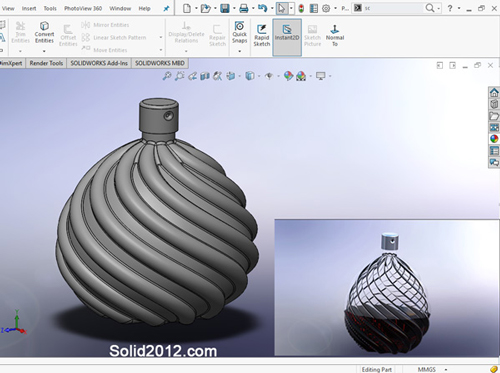Open the Window menu

[120, 8]
